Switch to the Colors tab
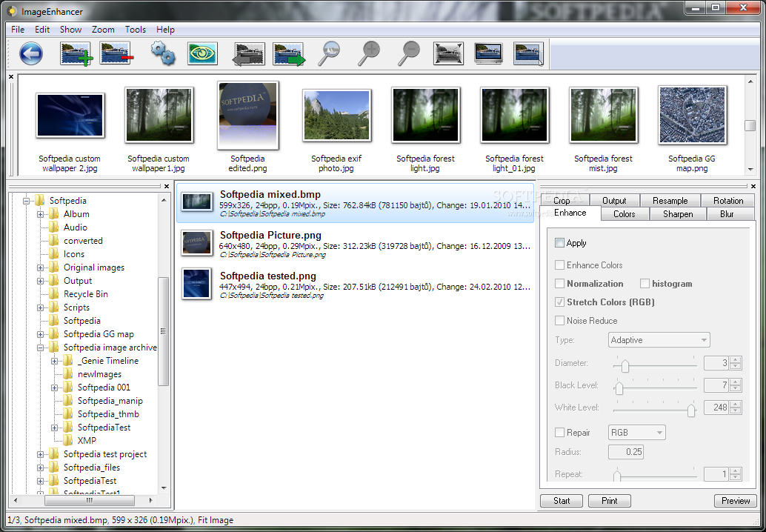The width and height of the screenshot is (766, 532). 625,214
